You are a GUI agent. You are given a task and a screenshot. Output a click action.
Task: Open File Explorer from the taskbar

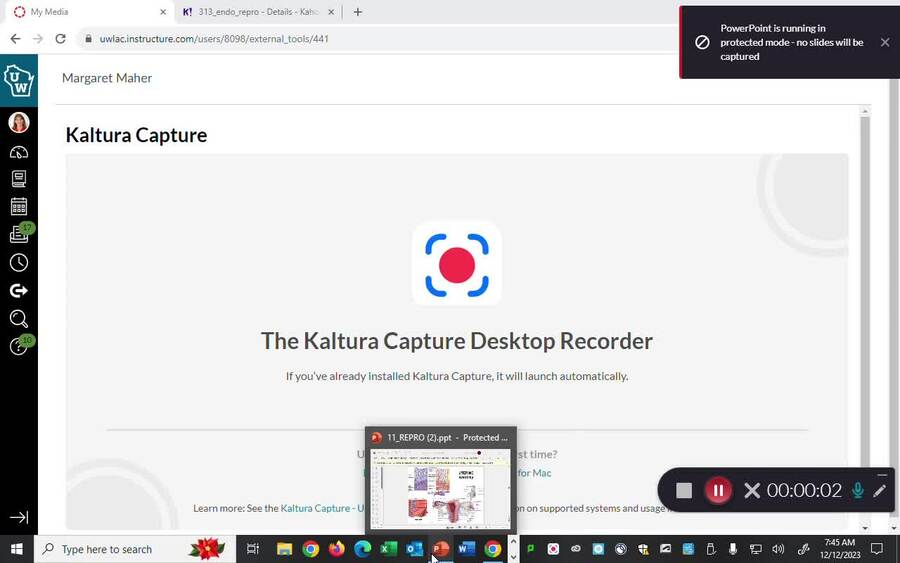pyautogui.click(x=284, y=549)
